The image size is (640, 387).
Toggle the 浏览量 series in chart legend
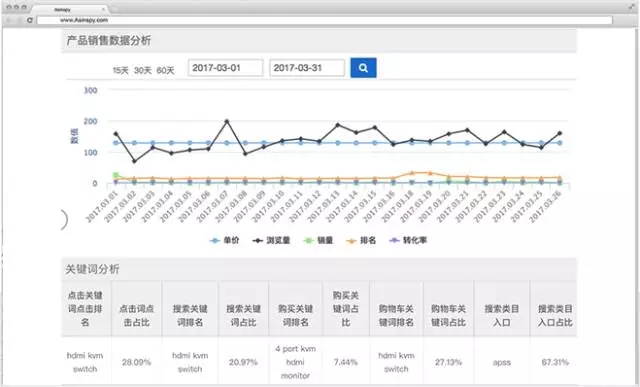(x=271, y=240)
